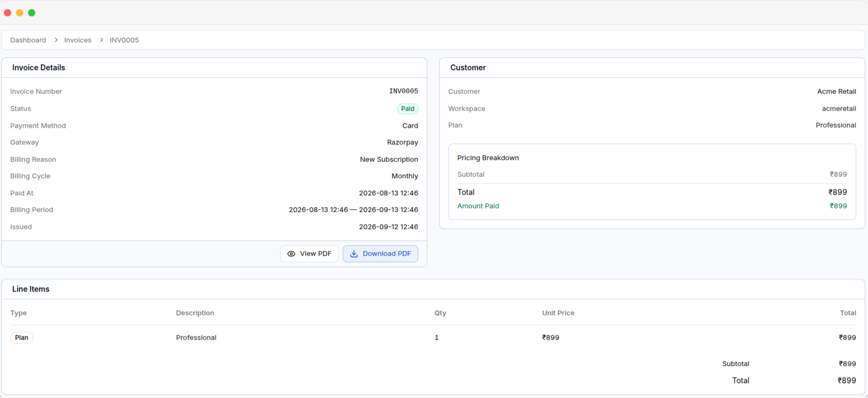Open the Dashboard breadcrumb link
Viewport: 868px width, 398px height.
[28, 40]
